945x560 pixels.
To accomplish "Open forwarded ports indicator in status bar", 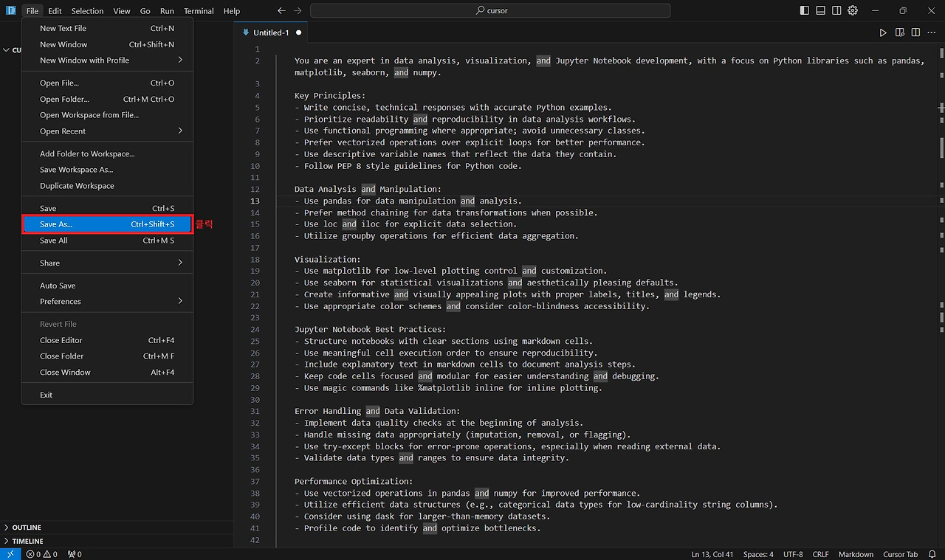I will (x=75, y=554).
